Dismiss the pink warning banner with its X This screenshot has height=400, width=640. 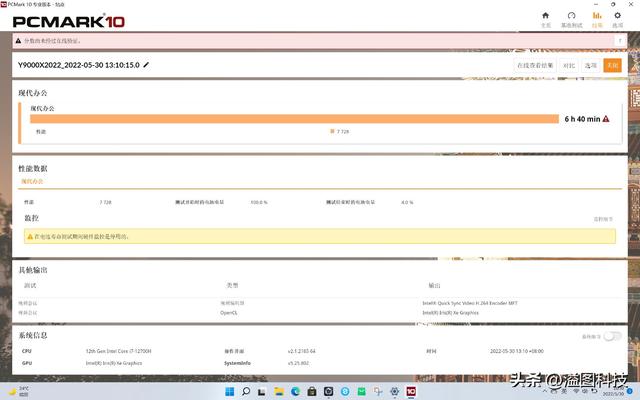click(620, 41)
